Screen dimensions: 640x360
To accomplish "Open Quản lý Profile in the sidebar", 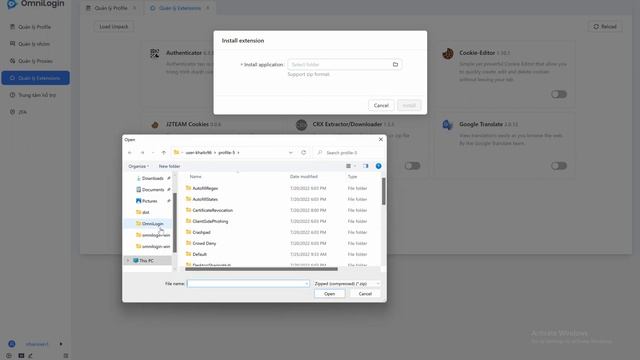I will (x=35, y=27).
